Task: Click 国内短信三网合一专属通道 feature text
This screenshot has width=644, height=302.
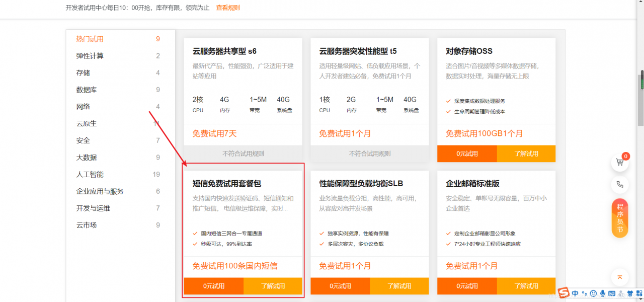Action: point(231,234)
